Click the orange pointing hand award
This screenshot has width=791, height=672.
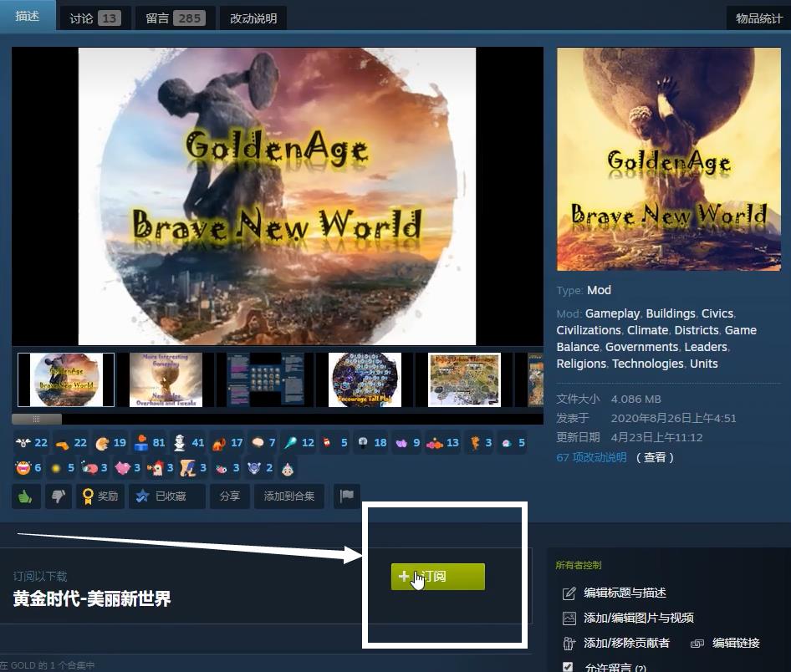click(x=70, y=443)
